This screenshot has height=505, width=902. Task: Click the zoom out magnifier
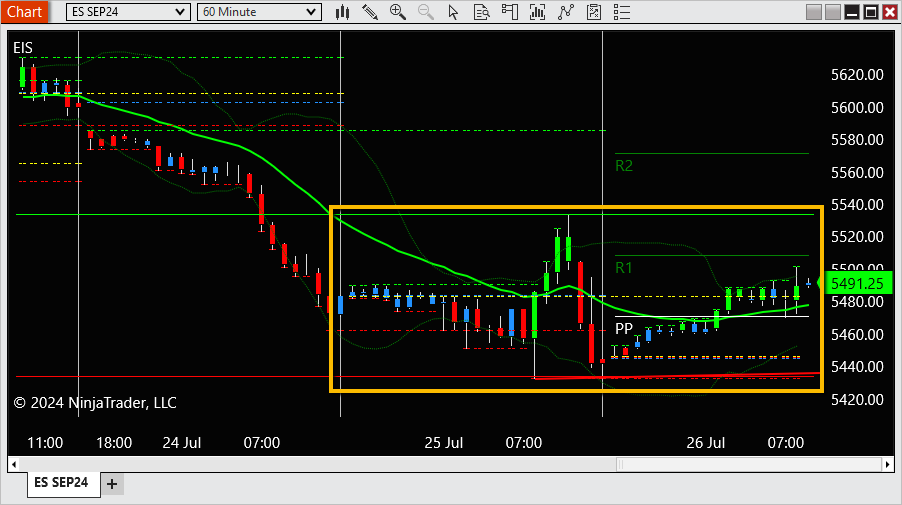tap(426, 12)
